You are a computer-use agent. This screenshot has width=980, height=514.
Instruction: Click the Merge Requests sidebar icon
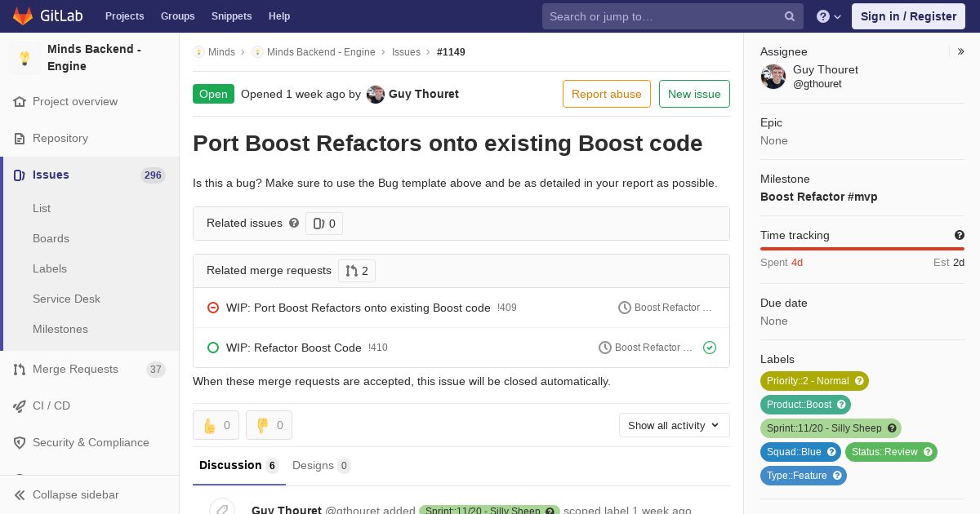20,370
